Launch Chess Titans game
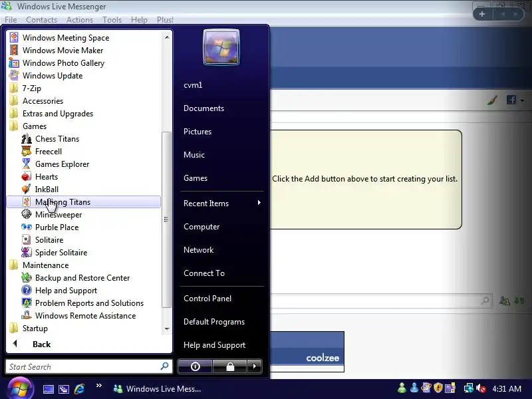The image size is (532, 399). pyautogui.click(x=57, y=139)
